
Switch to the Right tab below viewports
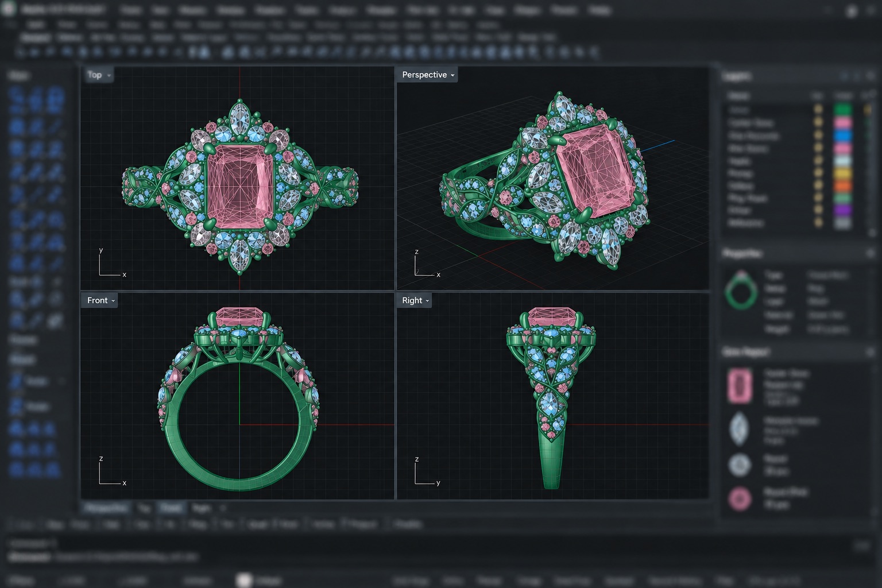tap(200, 508)
